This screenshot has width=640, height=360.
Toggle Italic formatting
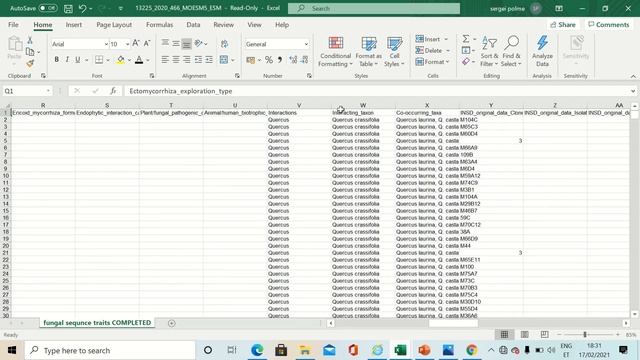(67, 60)
